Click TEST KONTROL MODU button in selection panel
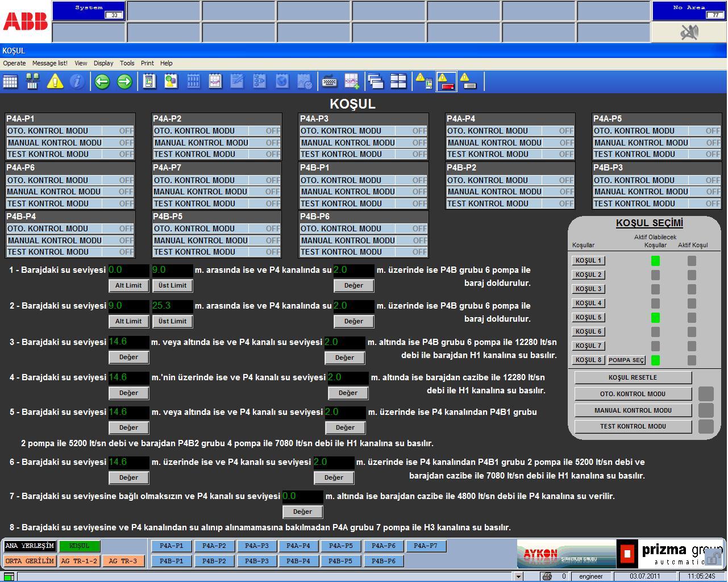728x582 pixels. [x=633, y=426]
